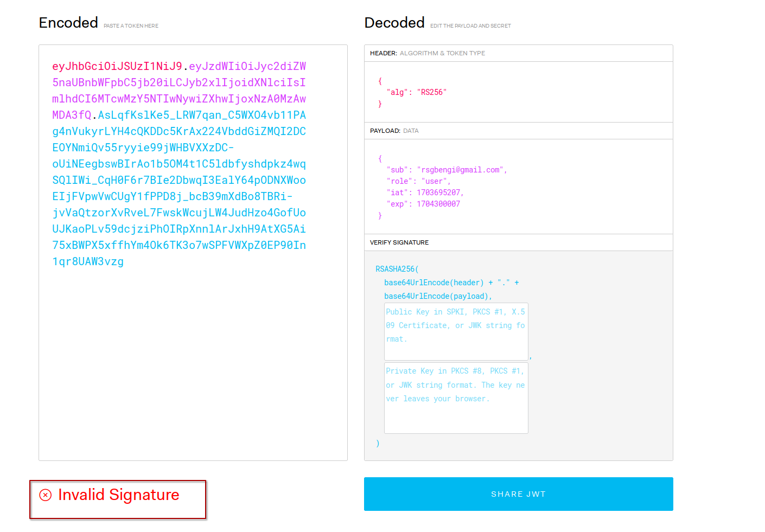Select the HEADER: Algorithm & Token Type label
The image size is (765, 532).
pos(427,53)
